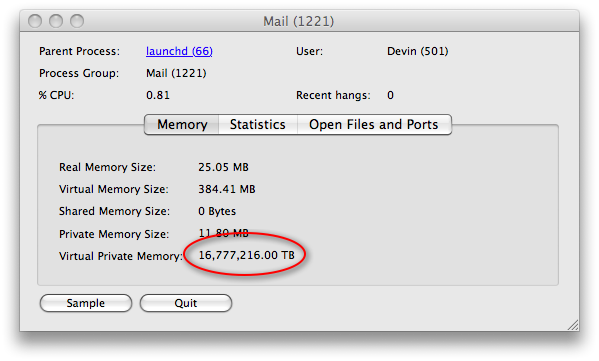599x361 pixels.
Task: Switch to the Statistics tab
Action: coord(258,125)
